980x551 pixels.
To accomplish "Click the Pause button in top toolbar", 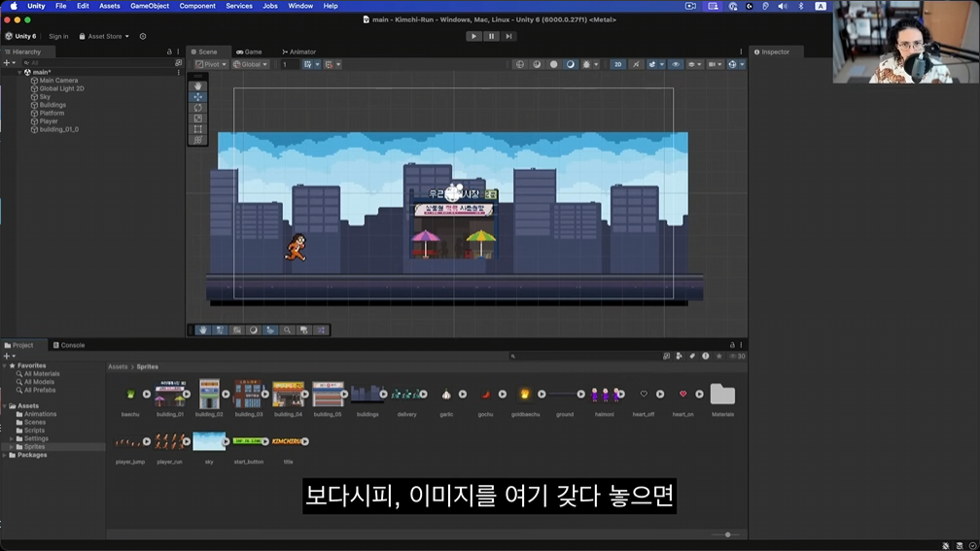I will click(491, 36).
